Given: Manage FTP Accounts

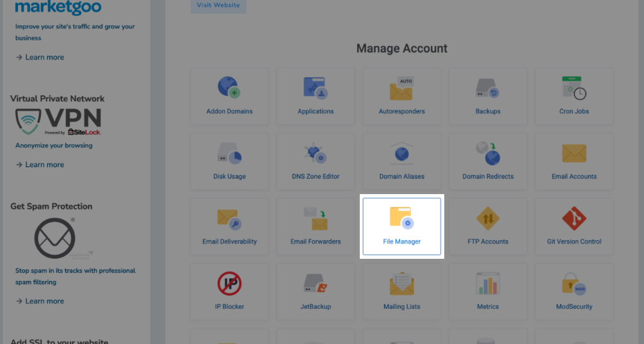Looking at the screenshot, I should pos(488,226).
